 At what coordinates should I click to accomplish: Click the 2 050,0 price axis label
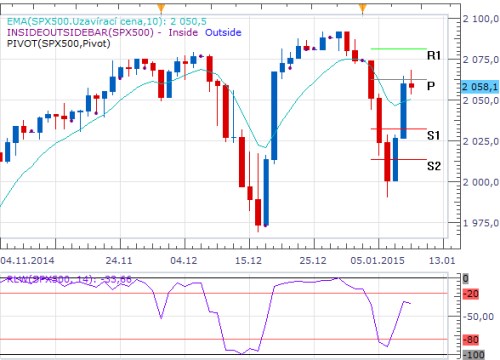[481, 100]
